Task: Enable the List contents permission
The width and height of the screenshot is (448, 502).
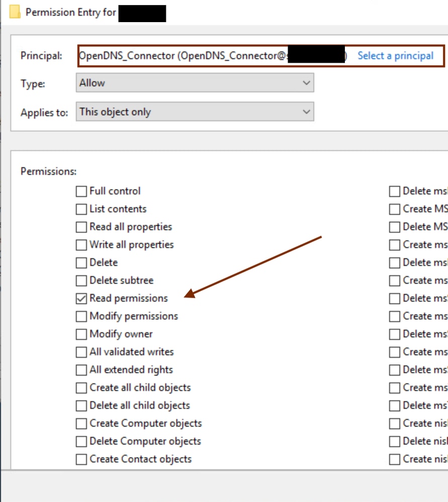Action: pyautogui.click(x=81, y=210)
